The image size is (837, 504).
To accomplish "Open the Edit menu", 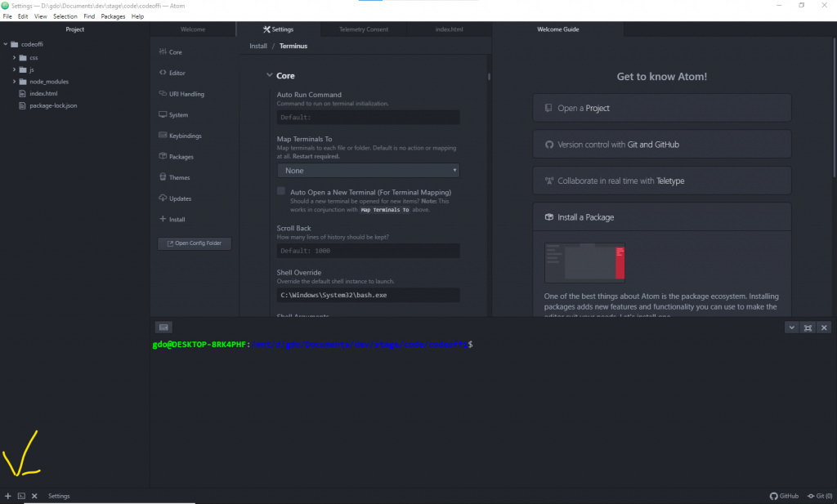I will [23, 16].
